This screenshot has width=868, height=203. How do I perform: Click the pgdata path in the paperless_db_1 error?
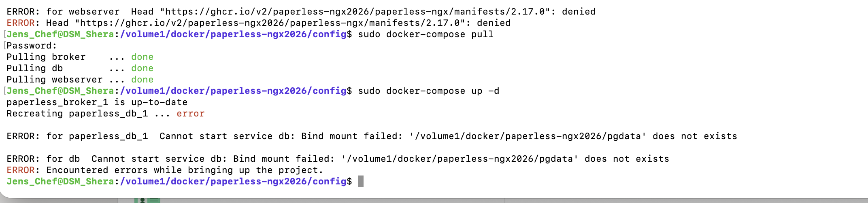pyautogui.click(x=528, y=136)
